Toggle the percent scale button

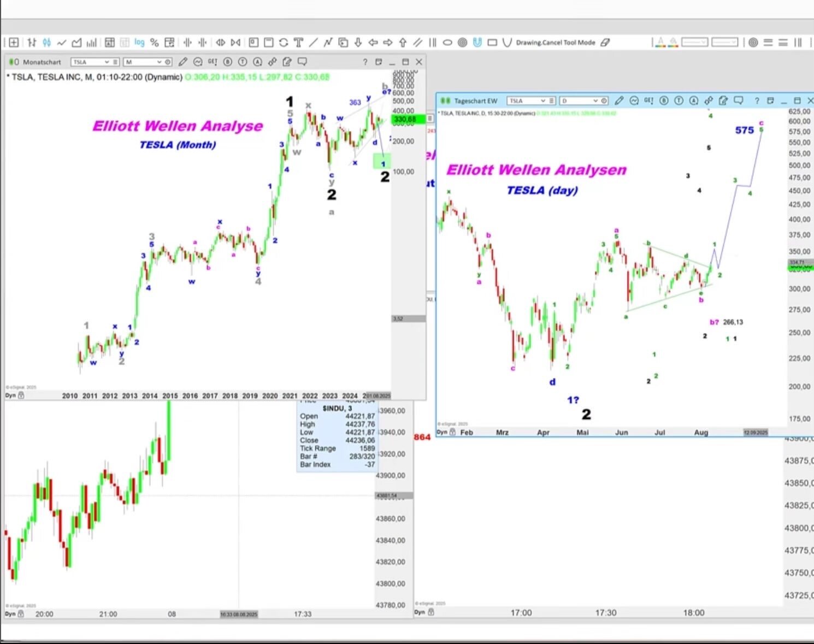155,43
